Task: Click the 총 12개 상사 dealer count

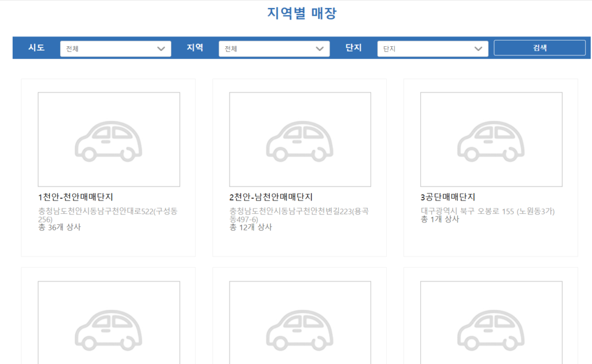Action: pos(250,228)
